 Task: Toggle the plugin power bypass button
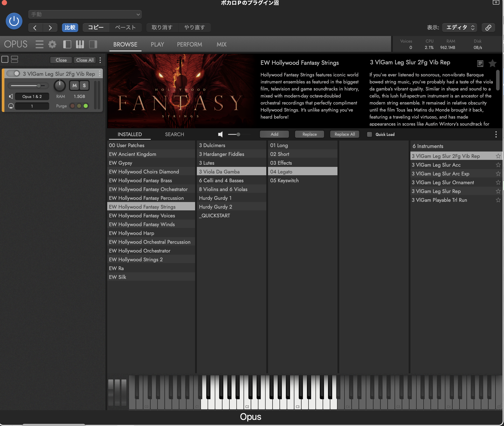tap(14, 21)
